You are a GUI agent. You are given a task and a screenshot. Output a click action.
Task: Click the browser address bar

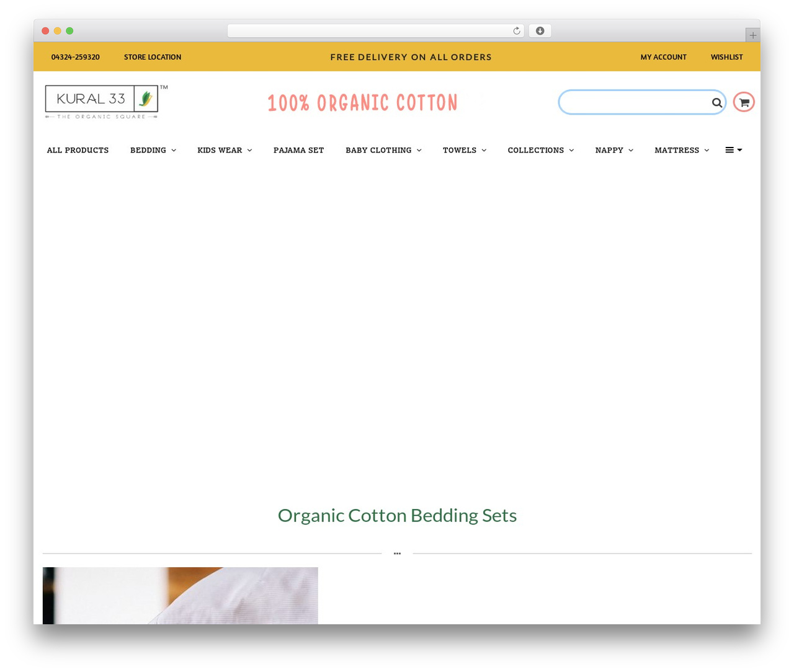(x=375, y=31)
